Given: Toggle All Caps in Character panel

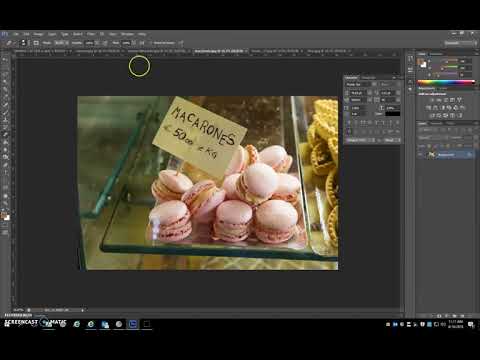Looking at the screenshot, I should point(363,123).
